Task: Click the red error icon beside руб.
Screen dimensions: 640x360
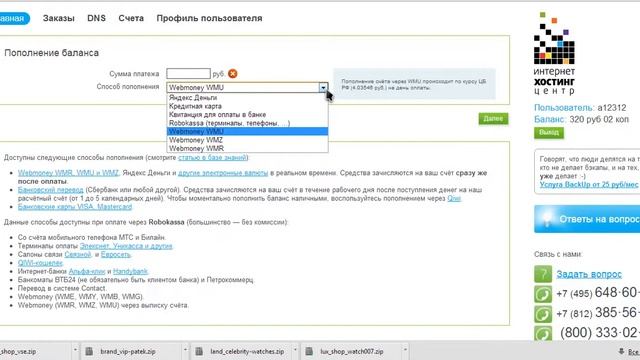Action: click(233, 73)
